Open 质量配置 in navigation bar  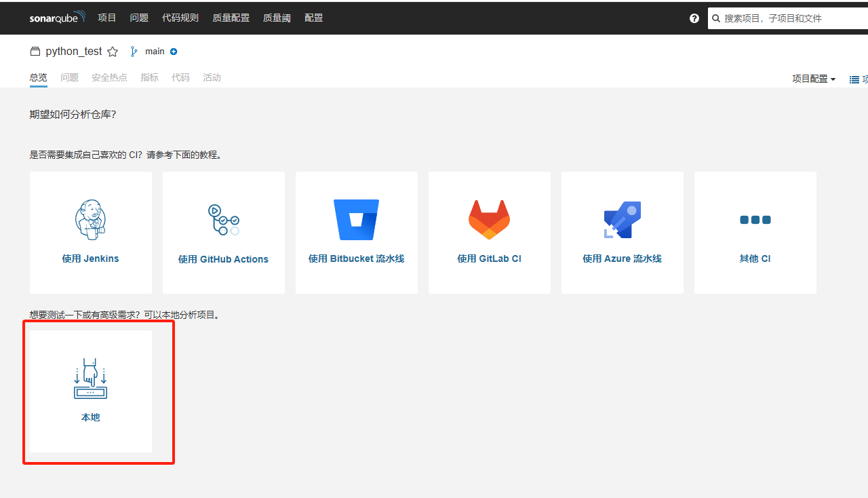(x=231, y=18)
